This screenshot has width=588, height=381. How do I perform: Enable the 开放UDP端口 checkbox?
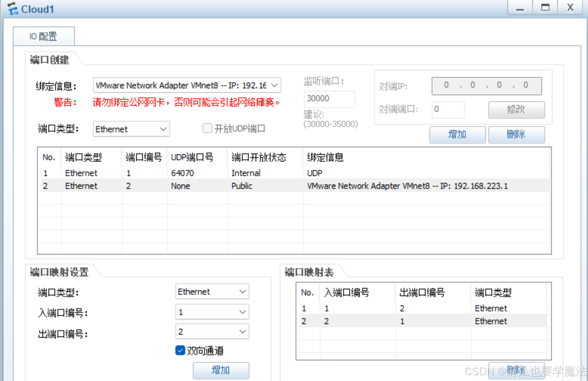click(207, 128)
